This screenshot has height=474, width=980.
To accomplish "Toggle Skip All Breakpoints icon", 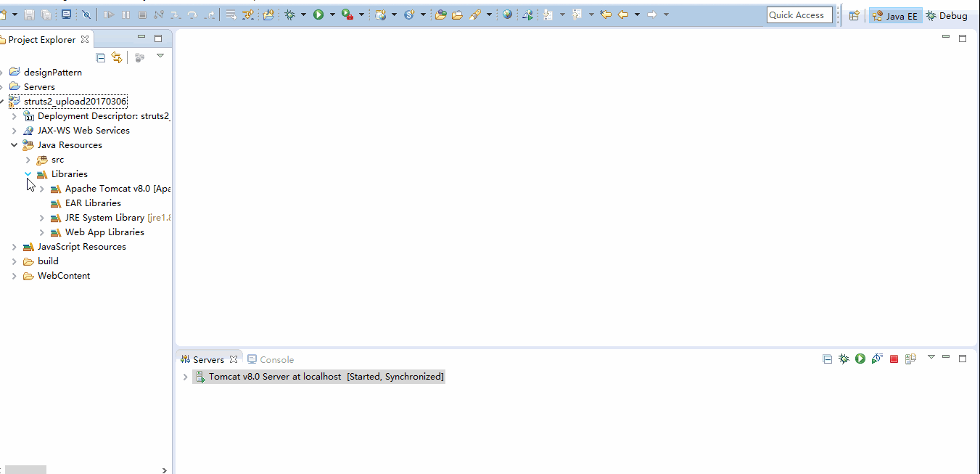I will tap(86, 15).
